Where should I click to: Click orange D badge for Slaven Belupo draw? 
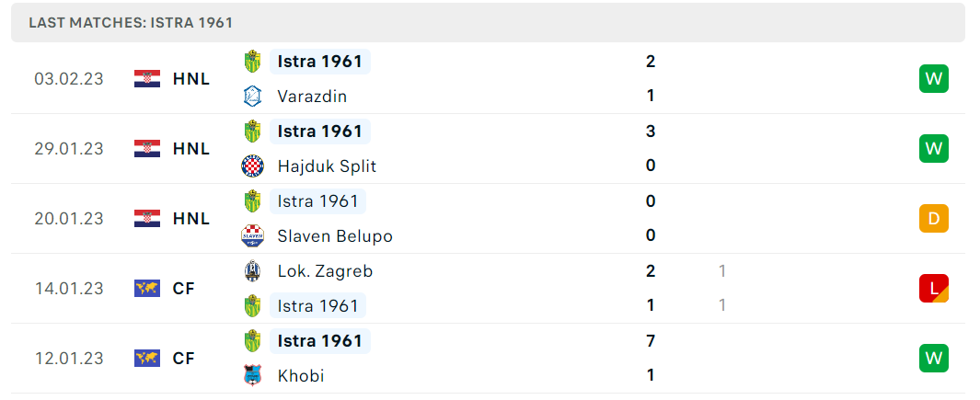tap(934, 219)
